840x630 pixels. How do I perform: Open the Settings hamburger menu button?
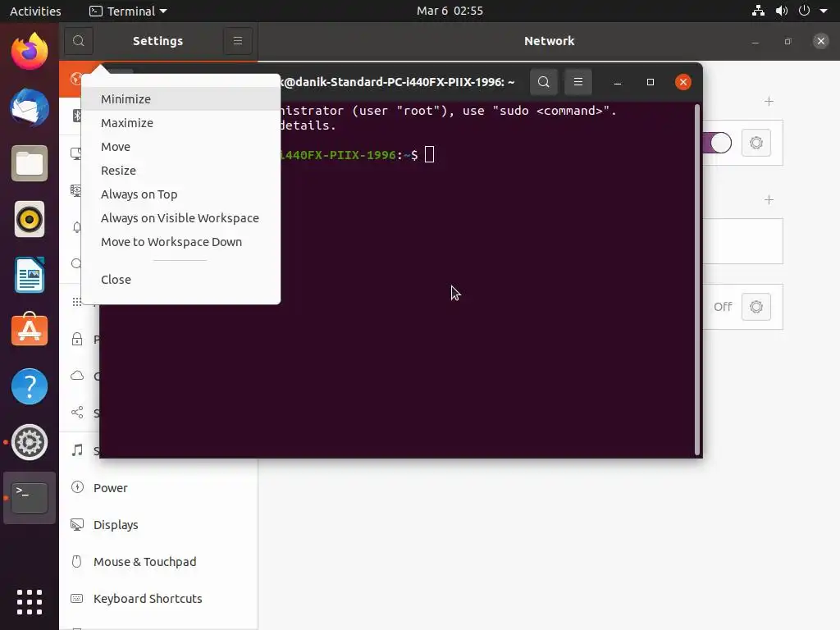pos(238,41)
